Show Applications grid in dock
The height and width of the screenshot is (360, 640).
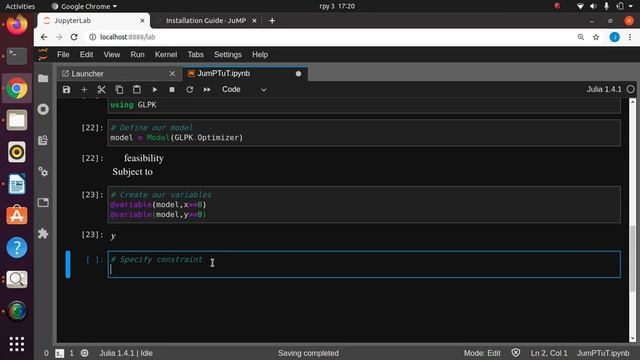(17, 344)
